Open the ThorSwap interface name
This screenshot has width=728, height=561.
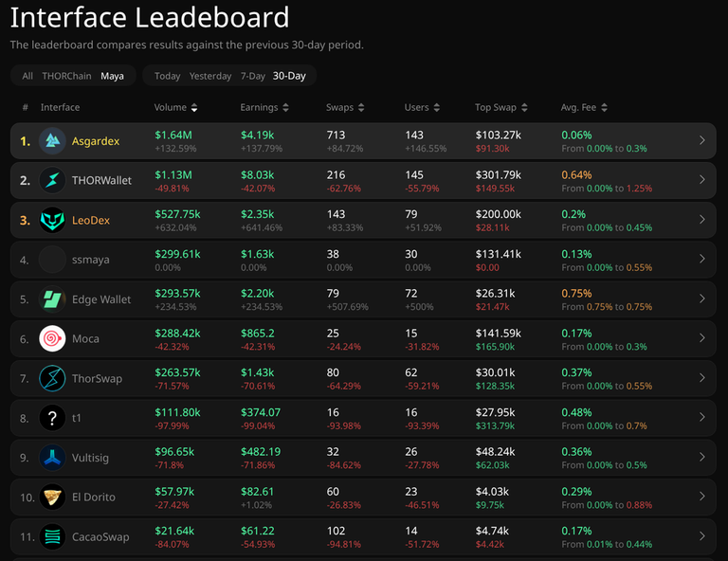[x=97, y=379]
